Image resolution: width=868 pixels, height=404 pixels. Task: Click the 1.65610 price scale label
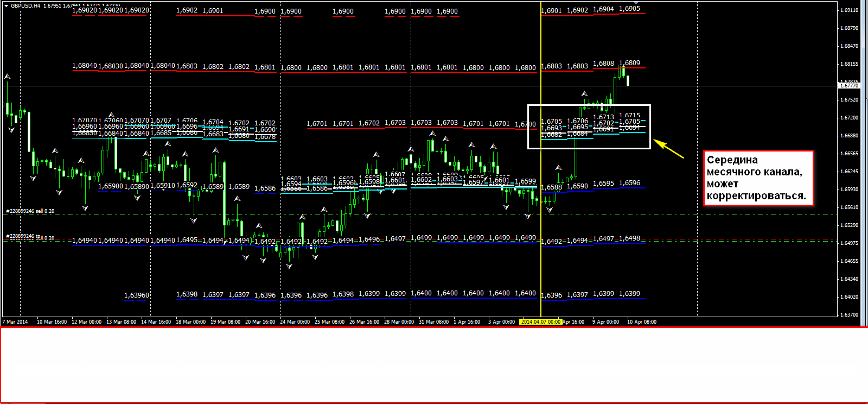coord(850,207)
